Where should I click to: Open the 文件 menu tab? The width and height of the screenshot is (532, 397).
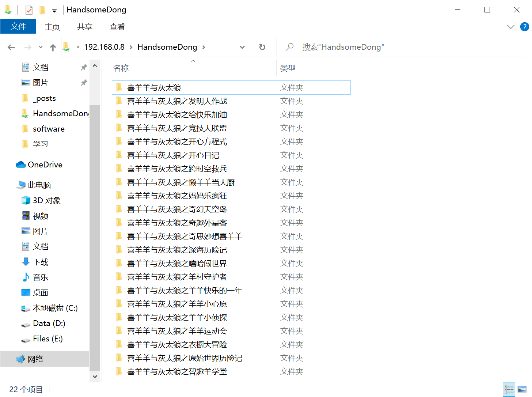[18, 26]
